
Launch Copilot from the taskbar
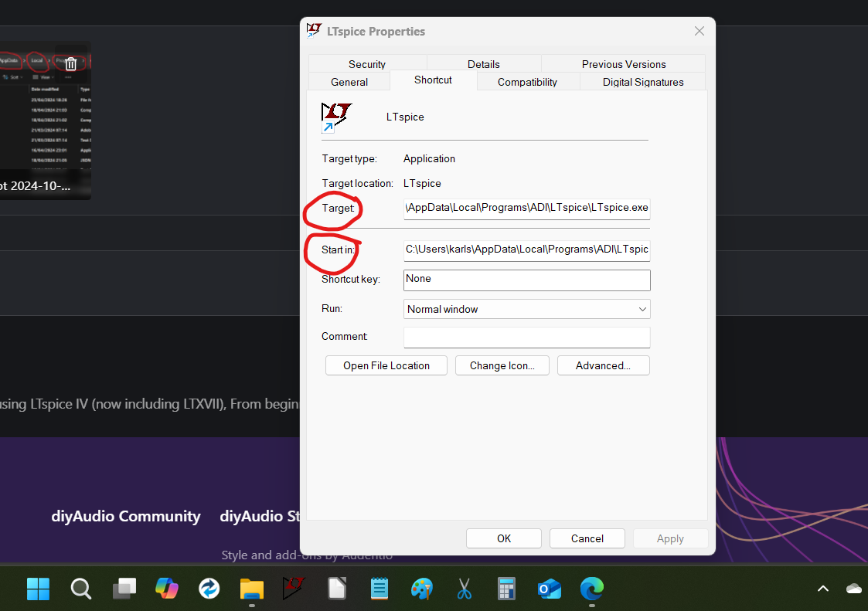(167, 589)
